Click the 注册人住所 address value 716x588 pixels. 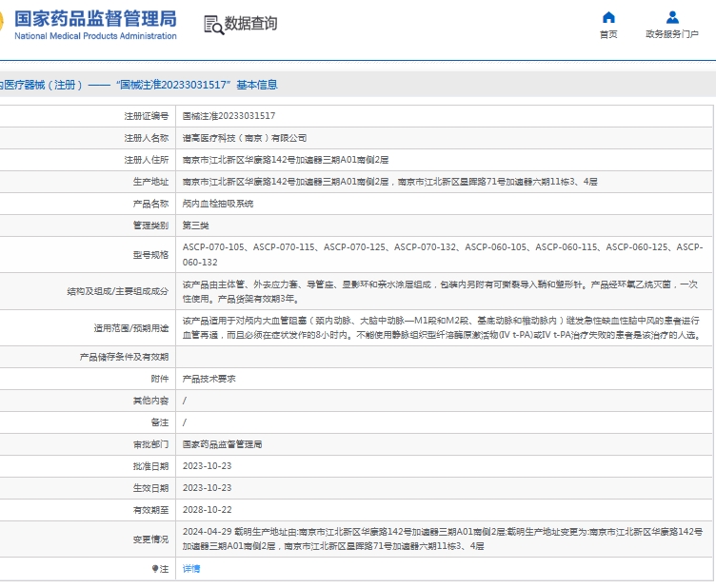point(286,160)
